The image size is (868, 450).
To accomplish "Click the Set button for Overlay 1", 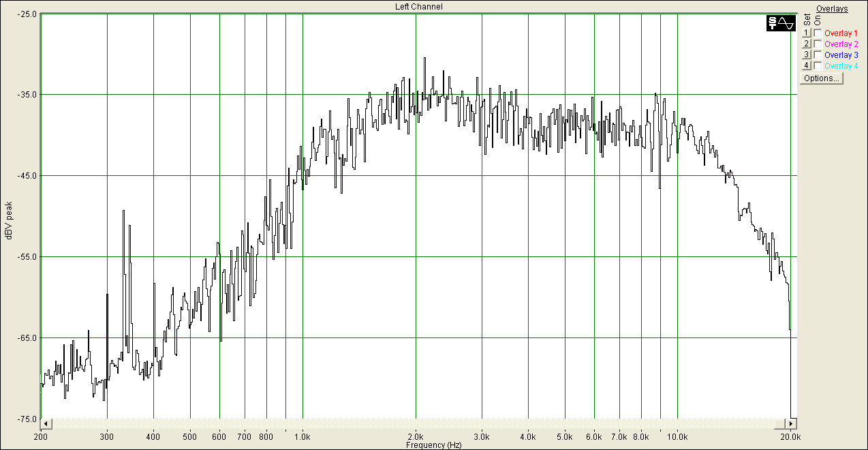I will pyautogui.click(x=807, y=33).
